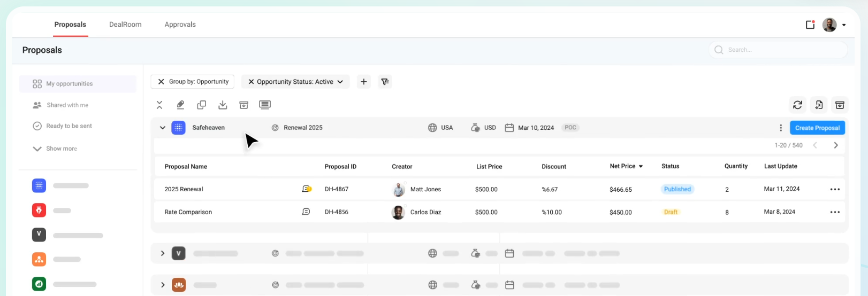Image resolution: width=868 pixels, height=296 pixels.
Task: Open the Opportunity Status dropdown arrow
Action: (x=340, y=82)
